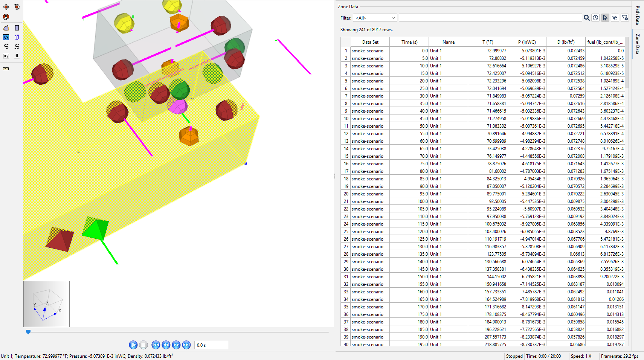
Task: Click the clear filter funnel icon
Action: pos(625,18)
